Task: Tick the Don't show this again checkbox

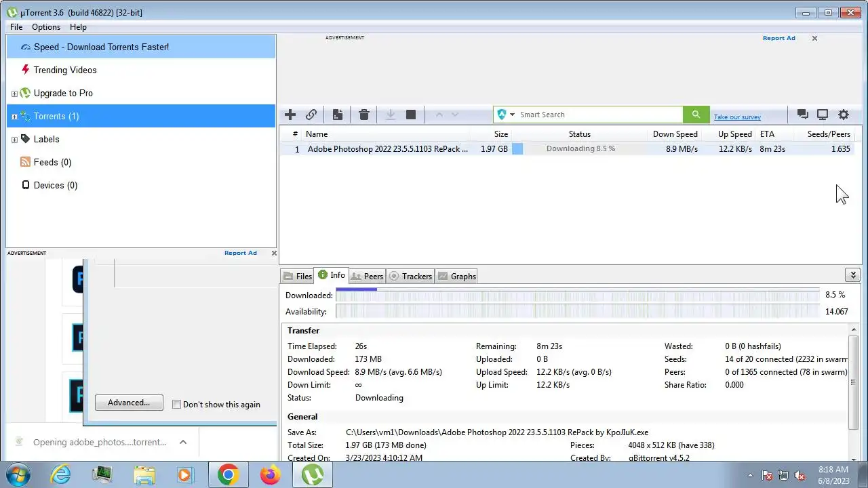Action: 176,405
